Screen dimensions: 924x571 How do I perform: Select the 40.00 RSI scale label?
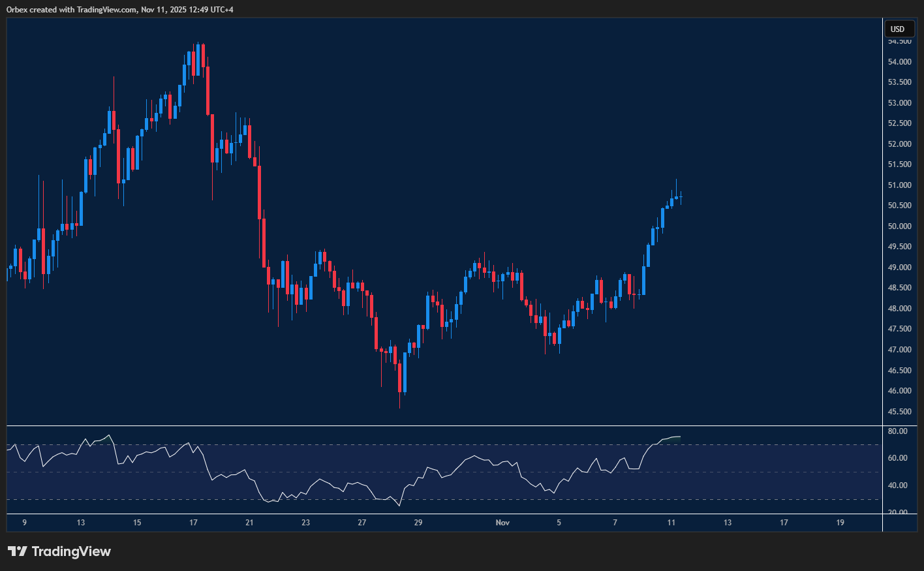click(x=897, y=486)
